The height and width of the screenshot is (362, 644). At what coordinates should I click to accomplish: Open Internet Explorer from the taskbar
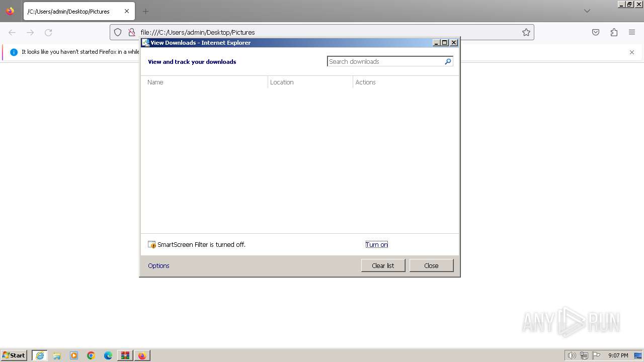[x=40, y=355]
